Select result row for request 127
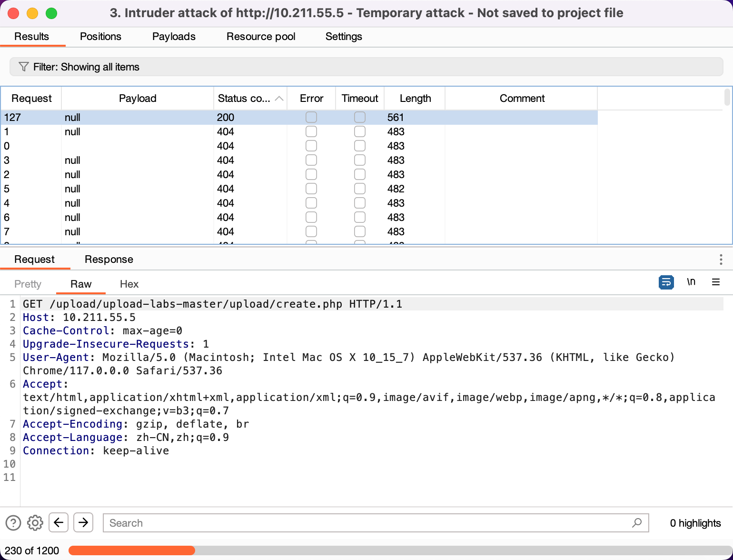 (299, 117)
